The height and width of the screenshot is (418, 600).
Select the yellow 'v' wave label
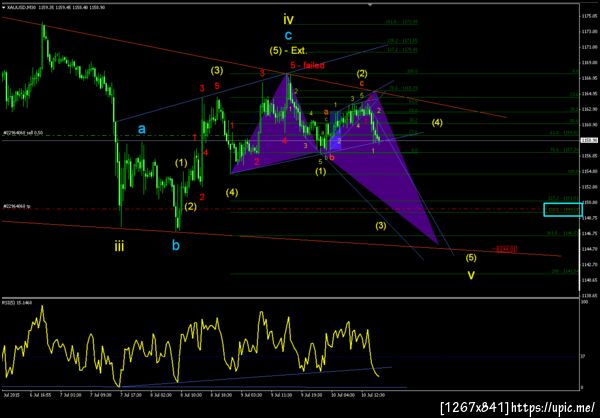[471, 275]
